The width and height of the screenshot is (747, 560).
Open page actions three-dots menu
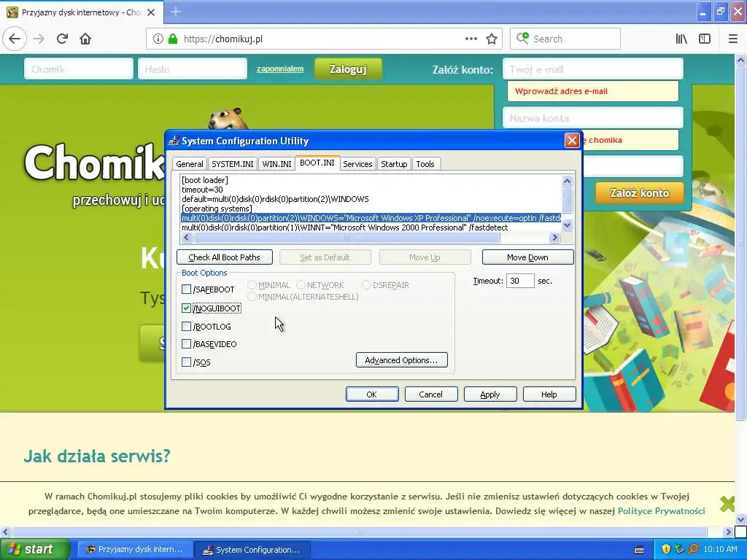(471, 39)
